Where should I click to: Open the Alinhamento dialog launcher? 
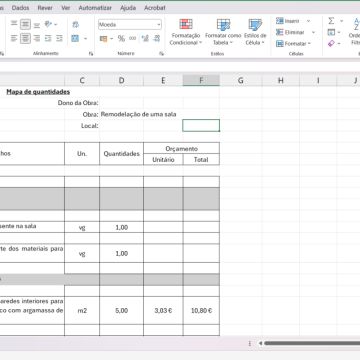coord(91,53)
